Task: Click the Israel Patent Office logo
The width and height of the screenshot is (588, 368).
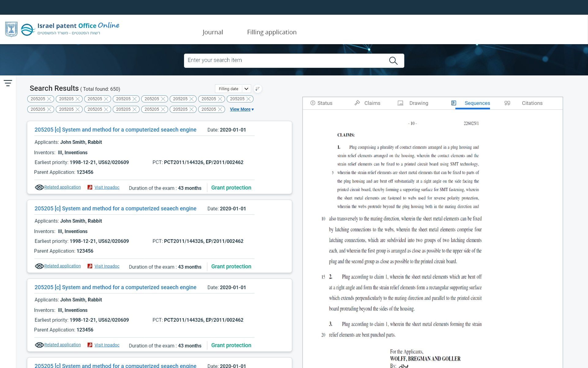Action: coord(28,29)
